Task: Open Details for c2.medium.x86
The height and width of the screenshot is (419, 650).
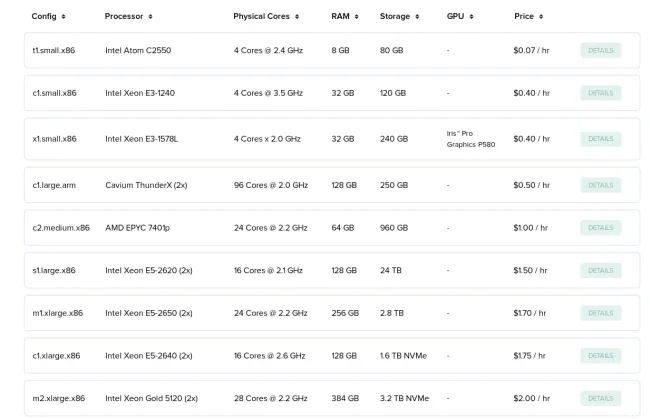Action: coord(600,228)
